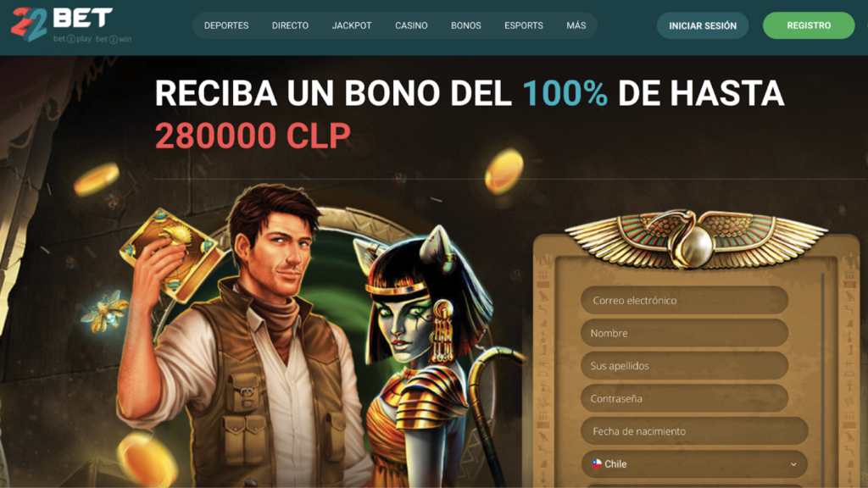868x488 pixels.
Task: Expand the Chile country dropdown
Action: [694, 463]
